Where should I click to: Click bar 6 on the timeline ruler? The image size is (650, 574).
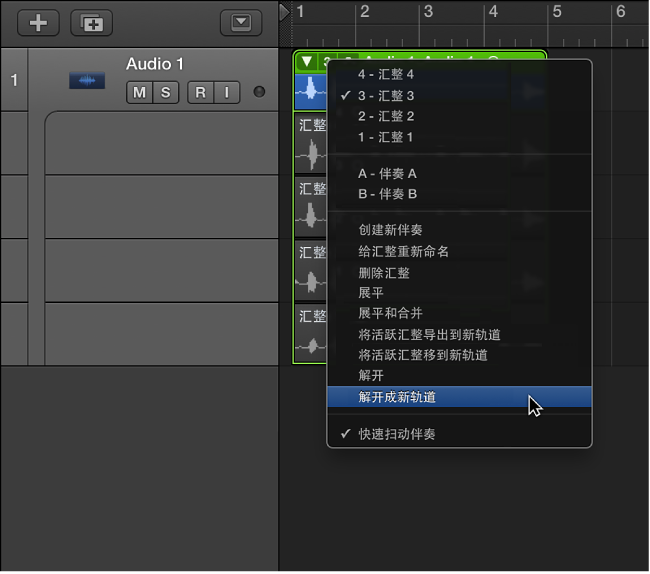click(620, 12)
